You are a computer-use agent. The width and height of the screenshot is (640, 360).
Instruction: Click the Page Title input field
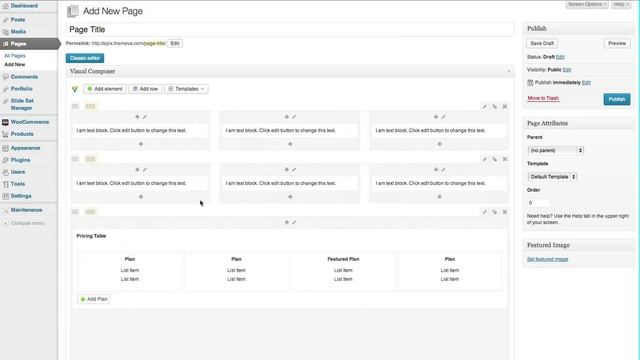(289, 29)
